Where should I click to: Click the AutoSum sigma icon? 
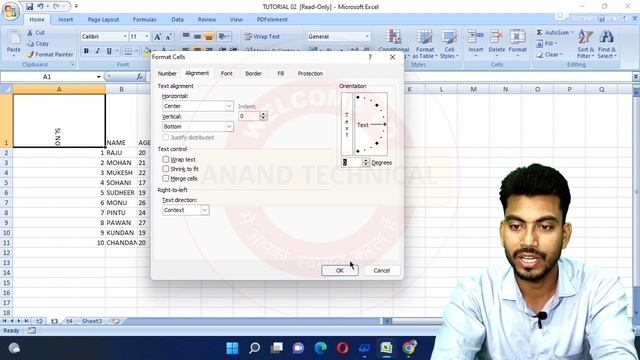point(539,32)
